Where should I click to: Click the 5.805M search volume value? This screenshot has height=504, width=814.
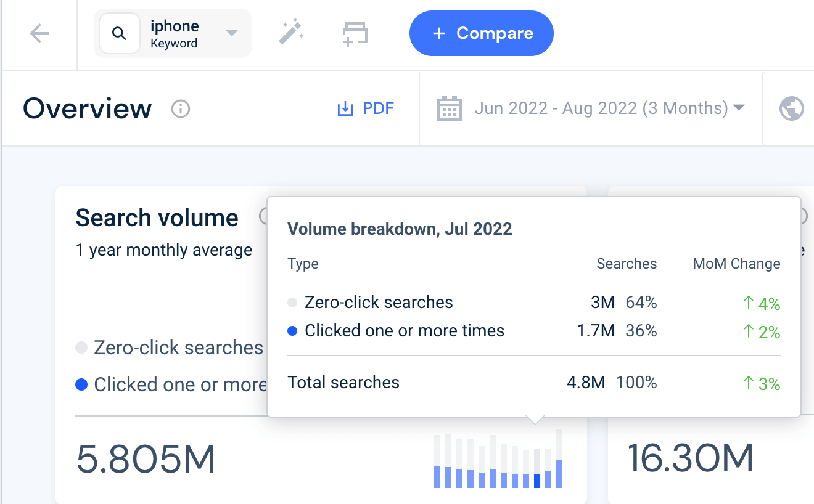(x=146, y=459)
